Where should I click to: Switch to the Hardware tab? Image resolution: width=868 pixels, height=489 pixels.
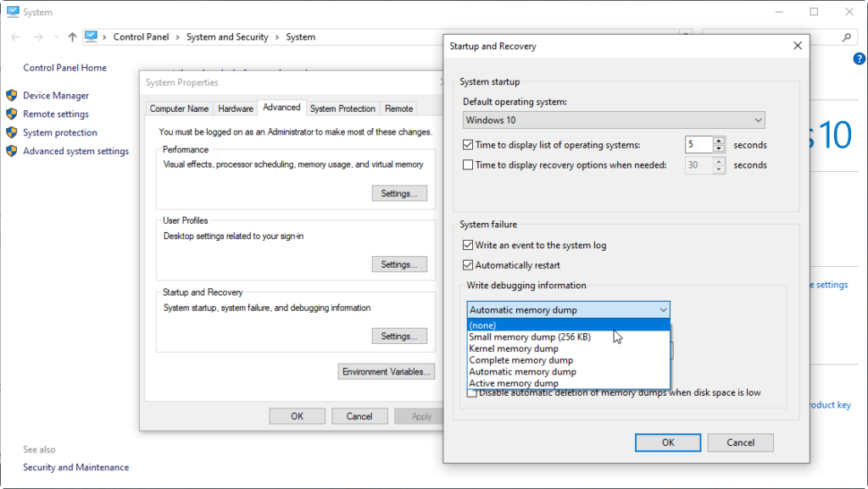236,108
